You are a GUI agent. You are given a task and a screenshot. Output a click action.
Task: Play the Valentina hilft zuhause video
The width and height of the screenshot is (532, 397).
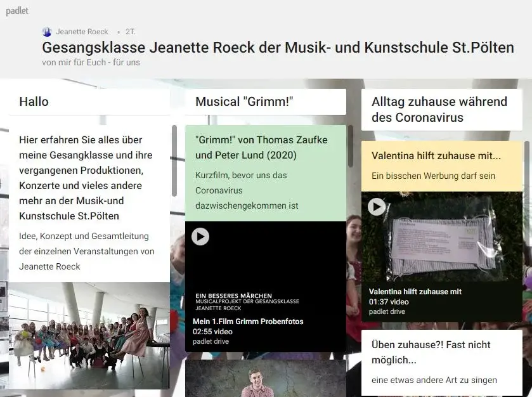377,206
